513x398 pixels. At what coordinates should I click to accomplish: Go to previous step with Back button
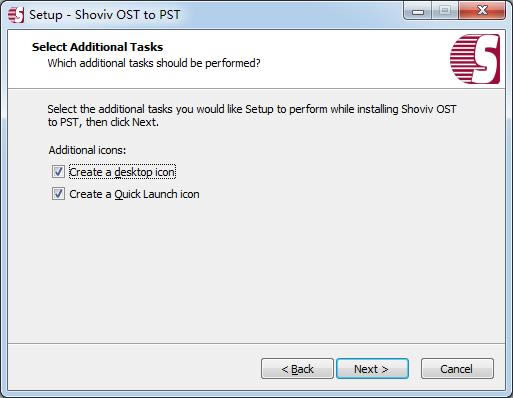297,369
